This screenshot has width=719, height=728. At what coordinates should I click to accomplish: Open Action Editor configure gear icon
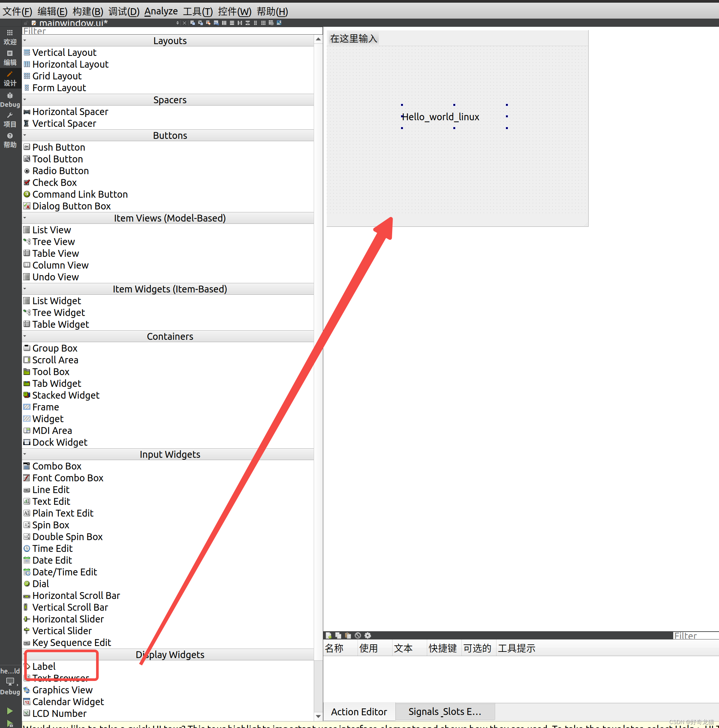(x=368, y=636)
